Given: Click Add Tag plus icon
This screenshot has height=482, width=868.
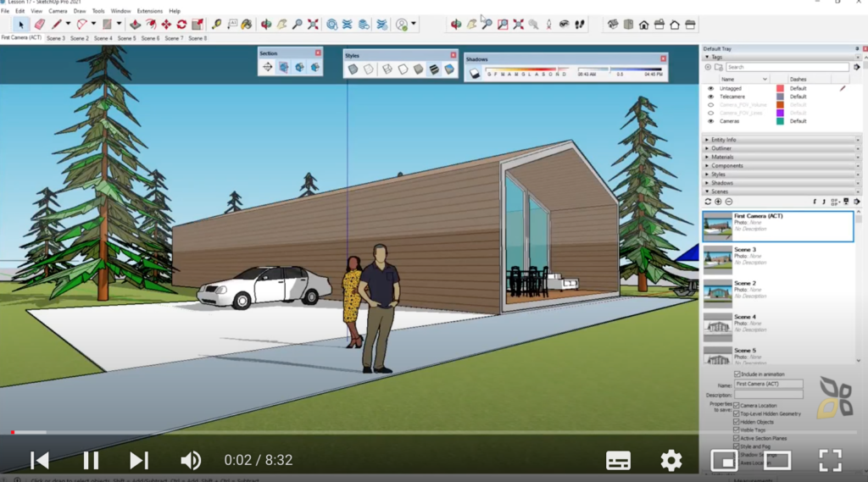Looking at the screenshot, I should coord(708,67).
